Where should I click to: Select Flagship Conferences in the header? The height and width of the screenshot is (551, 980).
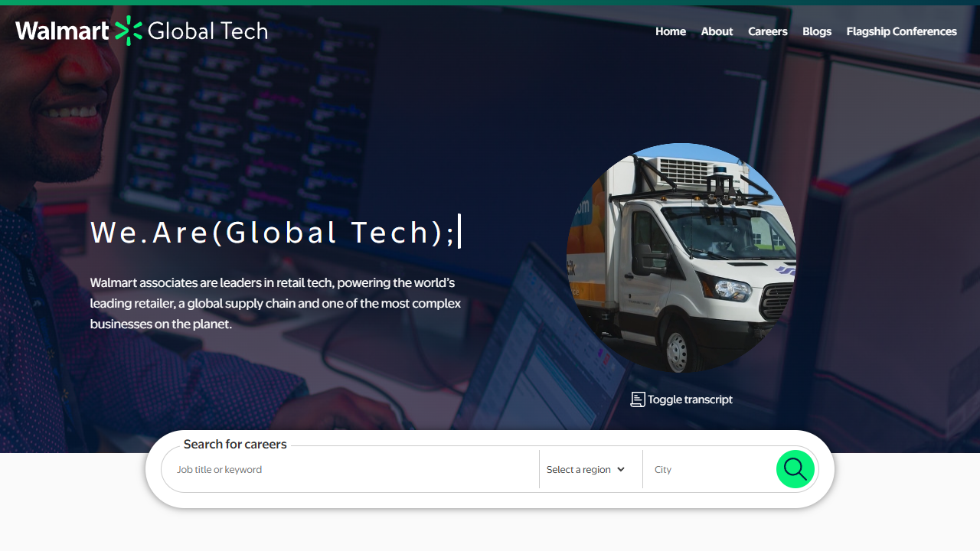click(x=901, y=31)
